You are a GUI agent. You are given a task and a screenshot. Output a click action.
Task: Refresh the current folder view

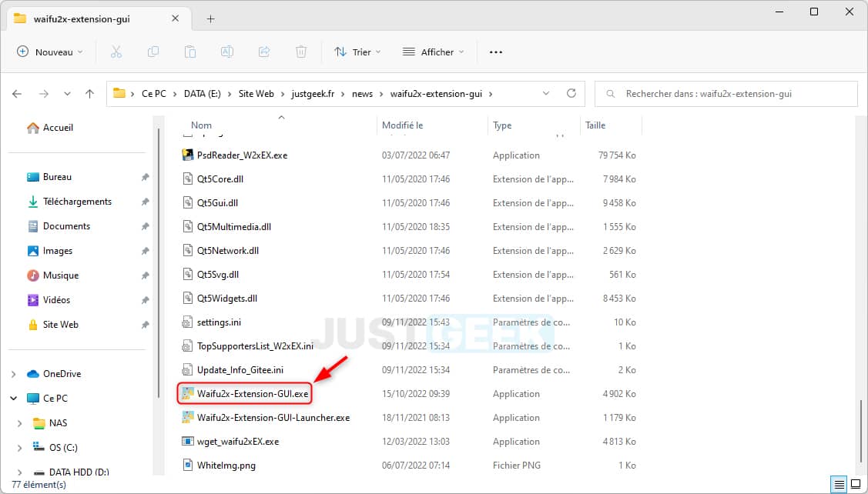pyautogui.click(x=571, y=93)
